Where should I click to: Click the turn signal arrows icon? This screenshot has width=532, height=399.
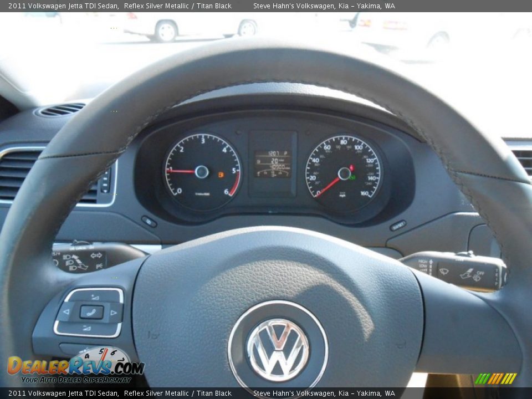96,255
